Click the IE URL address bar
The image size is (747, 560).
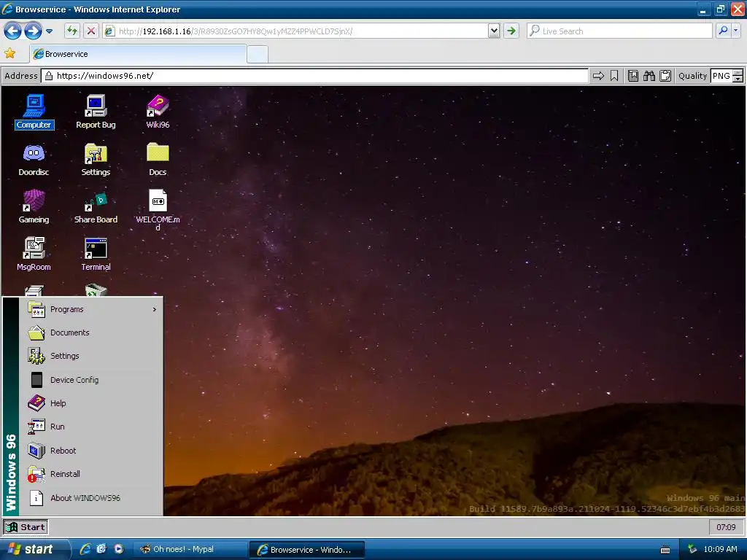pyautogui.click(x=296, y=31)
